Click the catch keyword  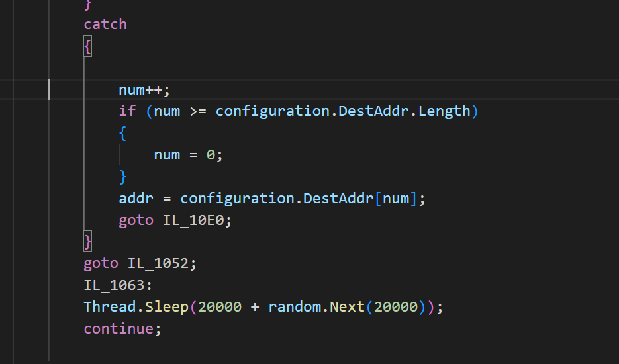(x=105, y=24)
